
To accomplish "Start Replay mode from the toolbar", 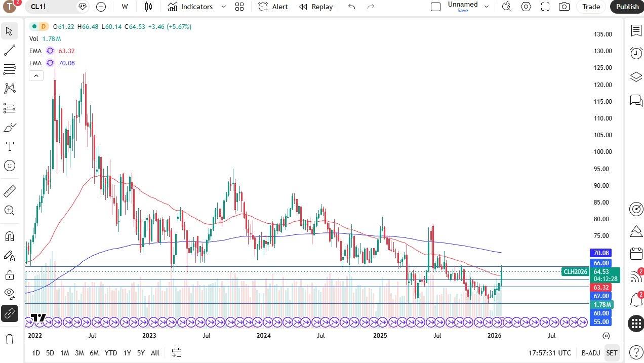I will point(315,7).
